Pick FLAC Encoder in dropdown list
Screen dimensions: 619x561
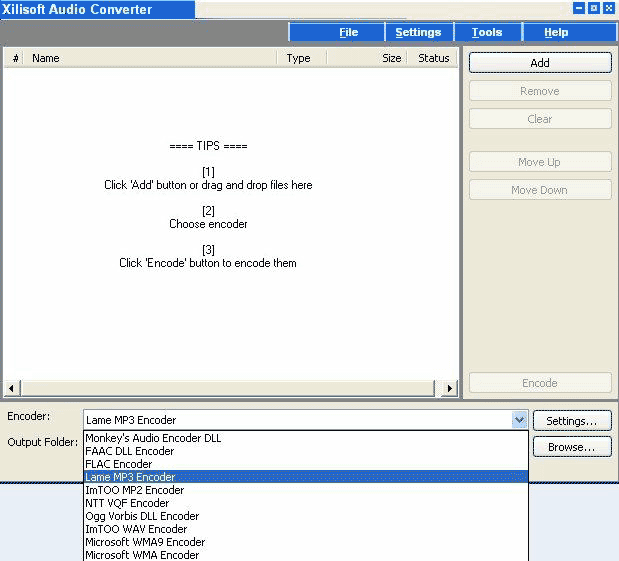(x=119, y=464)
